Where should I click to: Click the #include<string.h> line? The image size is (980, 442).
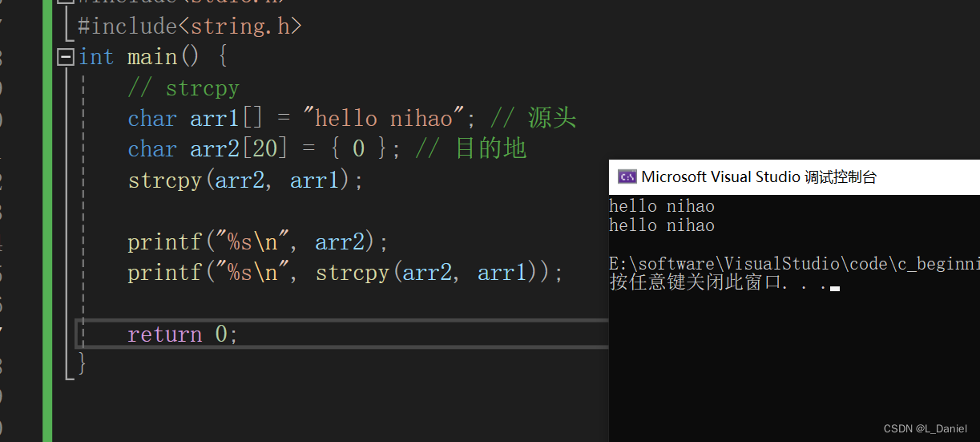[189, 26]
